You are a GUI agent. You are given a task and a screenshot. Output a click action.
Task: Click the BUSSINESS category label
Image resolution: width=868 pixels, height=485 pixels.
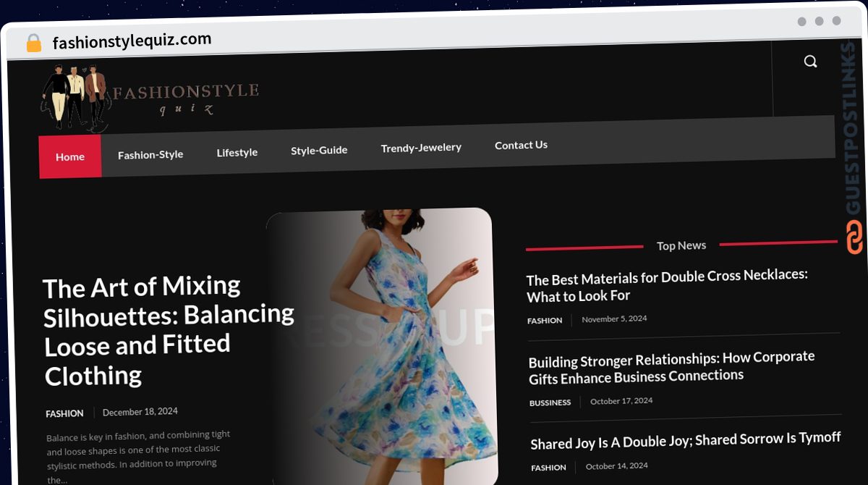550,402
